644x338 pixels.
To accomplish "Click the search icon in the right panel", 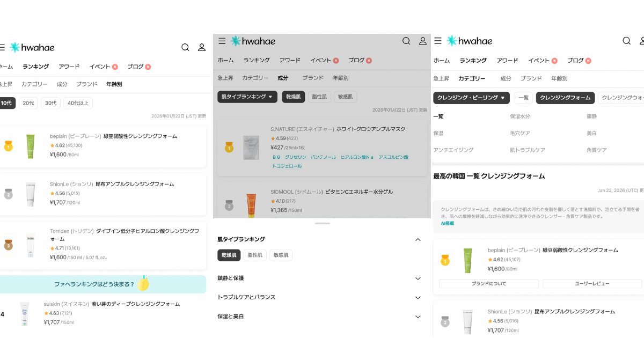I will [626, 41].
